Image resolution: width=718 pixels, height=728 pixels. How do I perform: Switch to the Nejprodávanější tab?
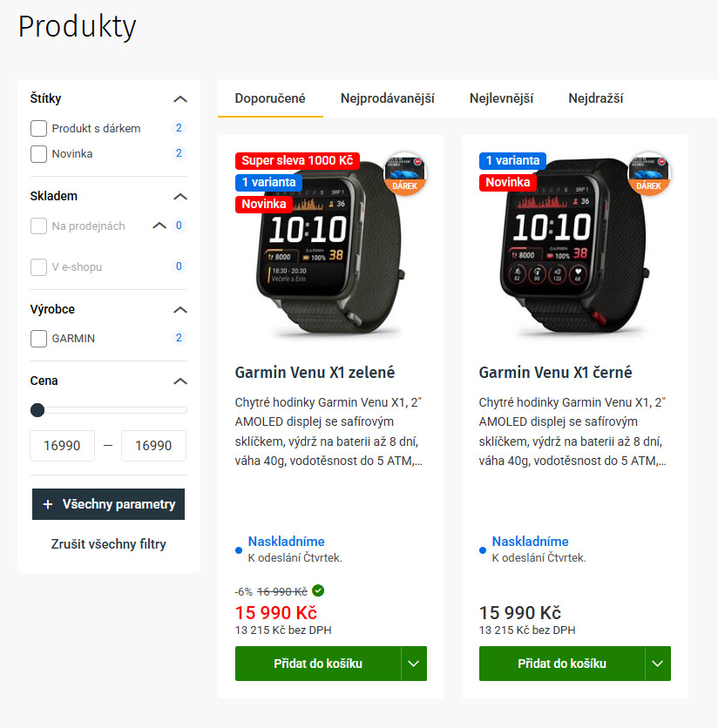point(388,98)
